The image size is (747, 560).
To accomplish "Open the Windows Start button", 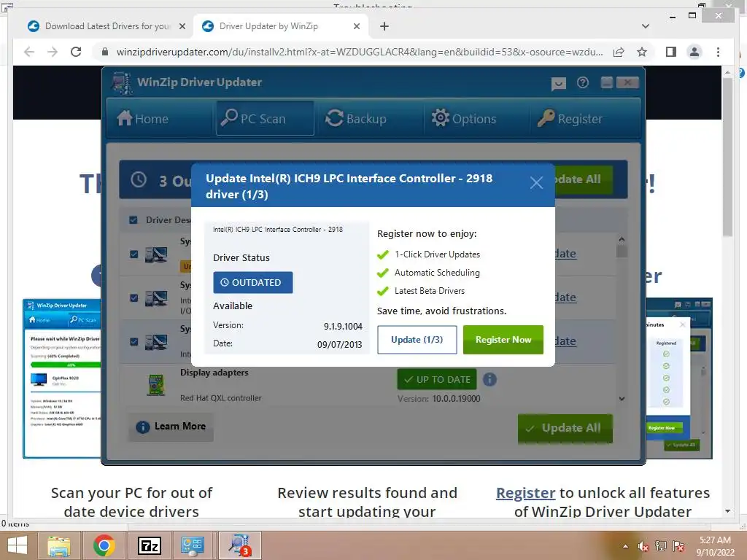I will tap(18, 545).
